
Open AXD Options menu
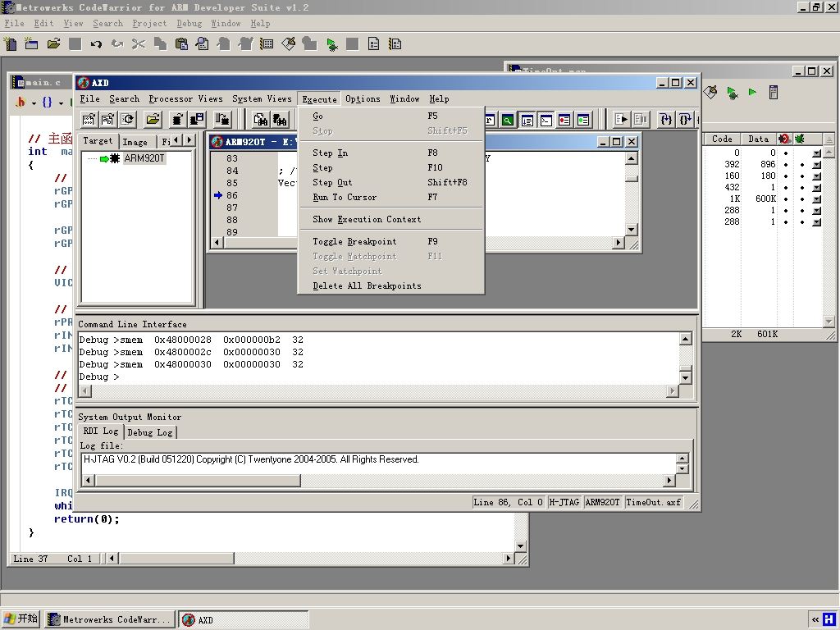[363, 99]
